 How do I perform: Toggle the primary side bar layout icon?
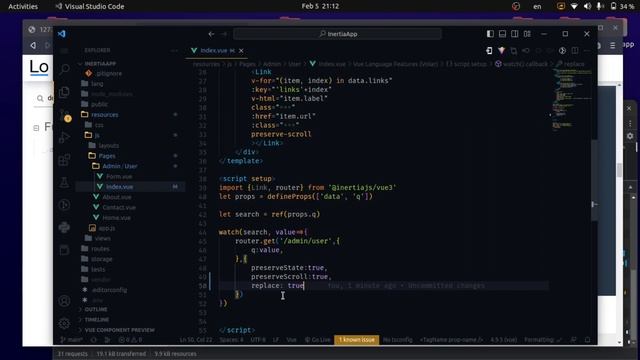point(490,34)
